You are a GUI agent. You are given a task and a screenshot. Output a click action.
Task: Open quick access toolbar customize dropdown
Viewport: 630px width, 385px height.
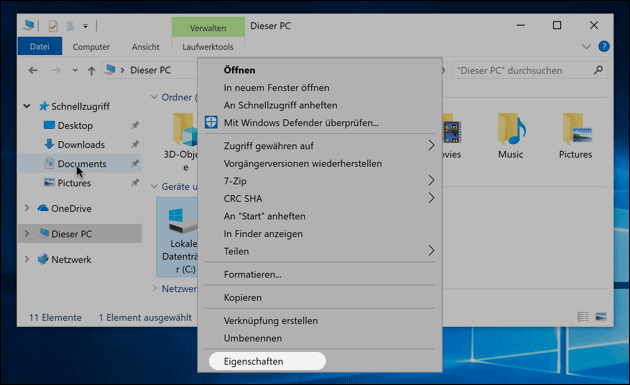point(85,27)
